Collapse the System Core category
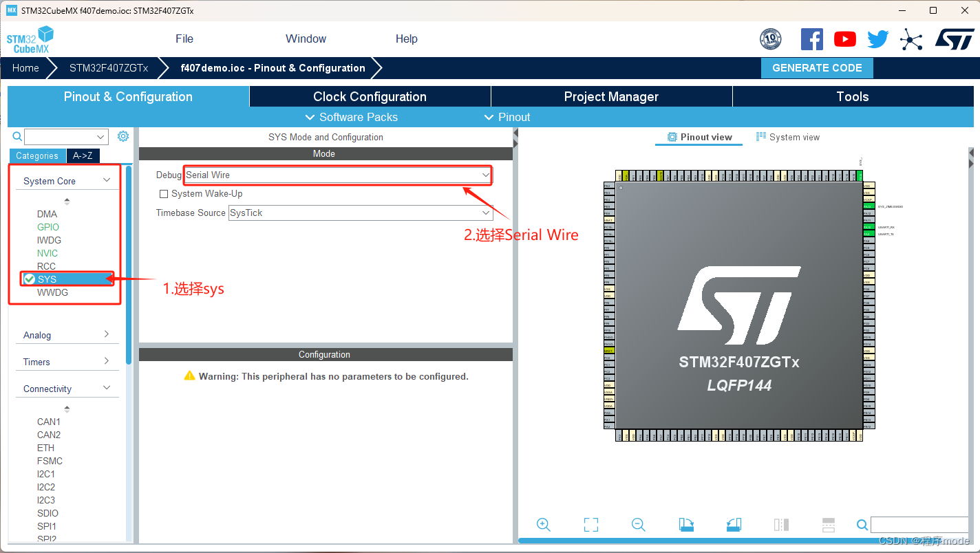This screenshot has height=553, width=980. point(107,180)
